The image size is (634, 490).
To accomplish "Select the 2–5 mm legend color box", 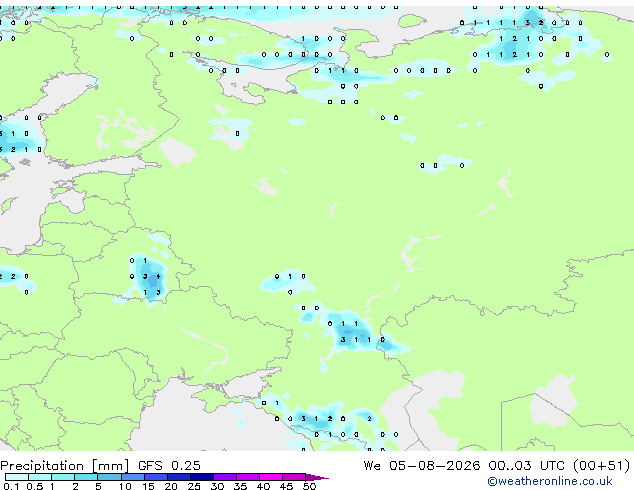I will coord(86,477).
